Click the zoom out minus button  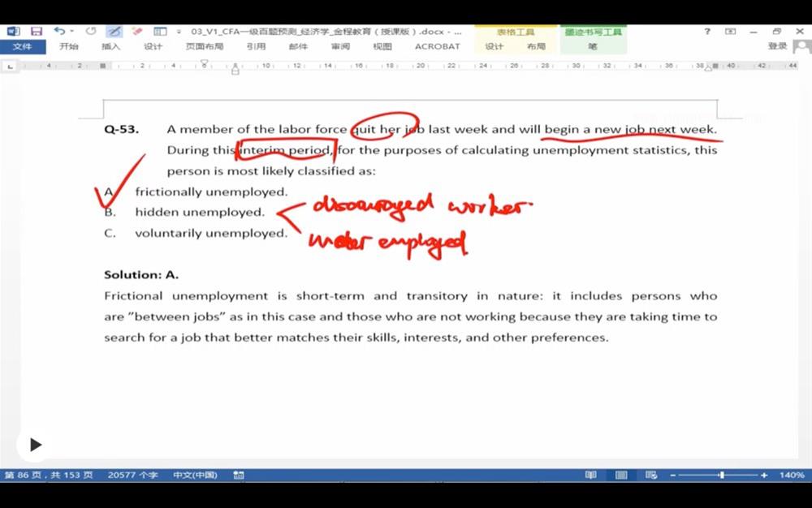coord(672,475)
